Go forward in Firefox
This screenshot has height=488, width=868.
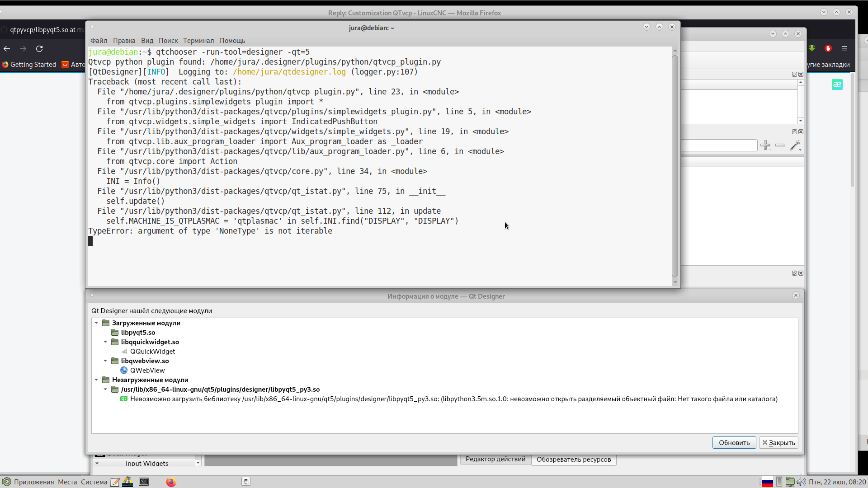pyautogui.click(x=23, y=49)
